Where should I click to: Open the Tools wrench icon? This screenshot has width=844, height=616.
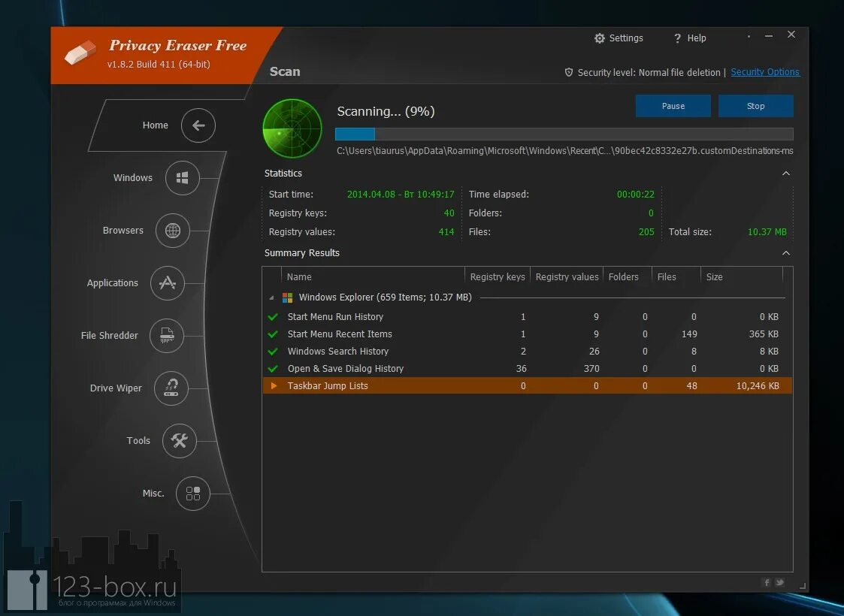click(x=179, y=441)
